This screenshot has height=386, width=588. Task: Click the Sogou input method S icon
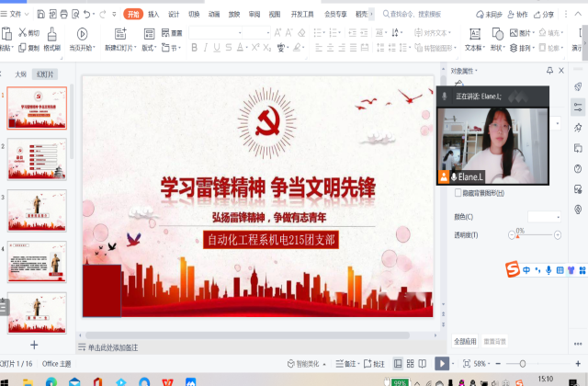click(x=514, y=269)
